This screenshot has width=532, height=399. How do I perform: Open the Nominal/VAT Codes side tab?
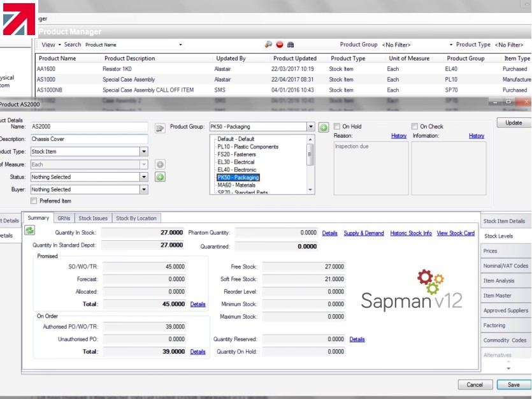coord(505,266)
